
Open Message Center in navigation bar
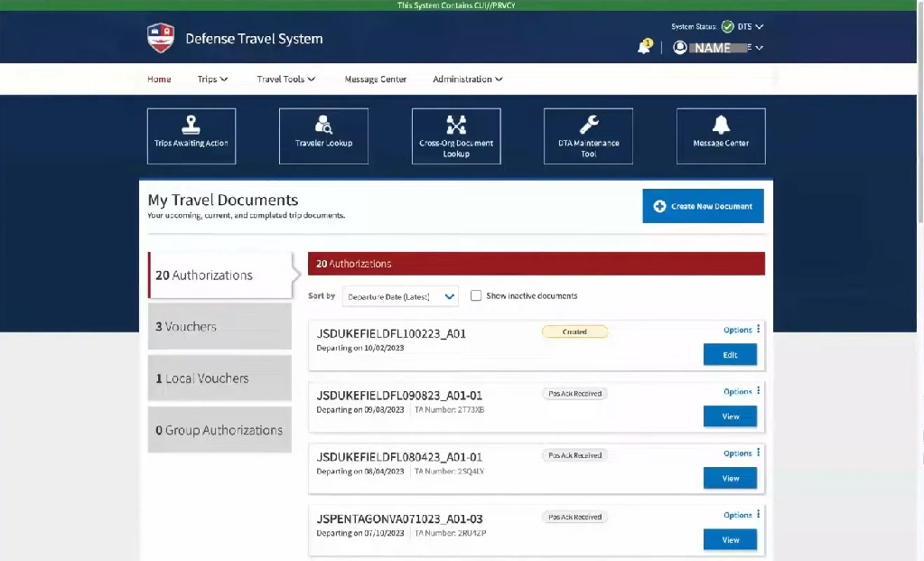coord(376,79)
